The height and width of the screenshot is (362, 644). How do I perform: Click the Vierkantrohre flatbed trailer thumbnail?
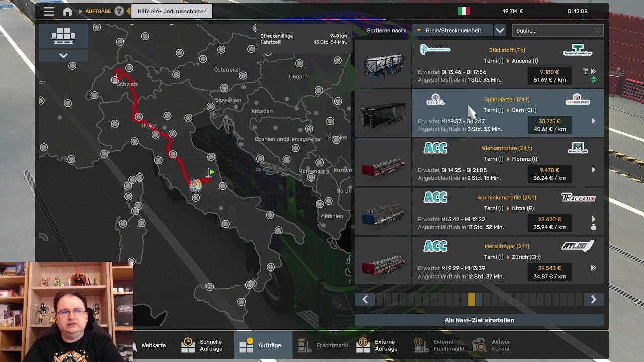383,162
